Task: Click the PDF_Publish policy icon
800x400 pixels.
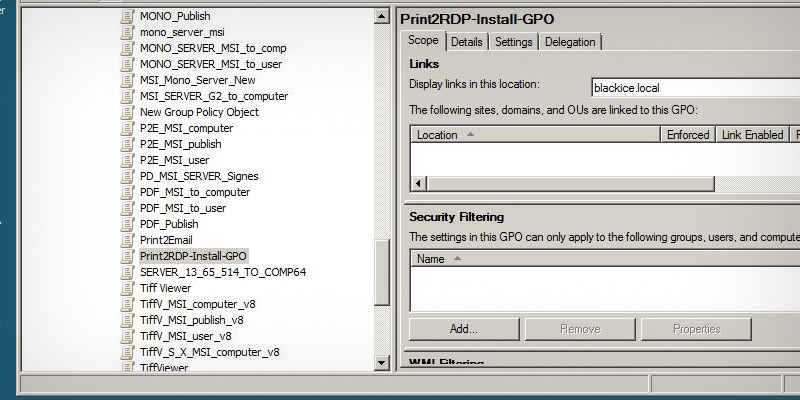Action: 127,224
